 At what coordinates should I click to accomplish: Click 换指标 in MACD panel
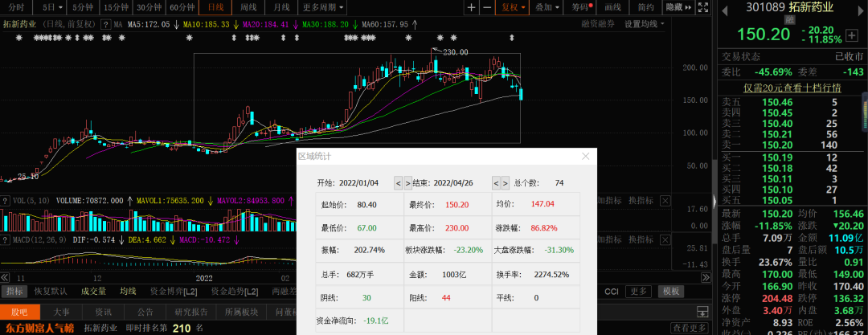(x=641, y=239)
